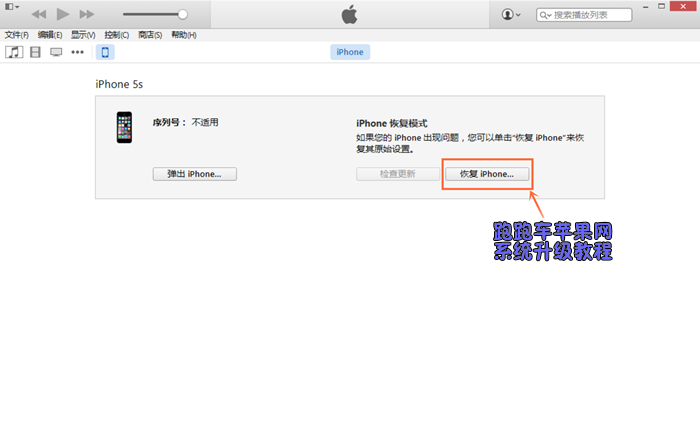Screen dimensions: 700x444
Task: Open the 帮助(H) menu
Action: coord(184,35)
